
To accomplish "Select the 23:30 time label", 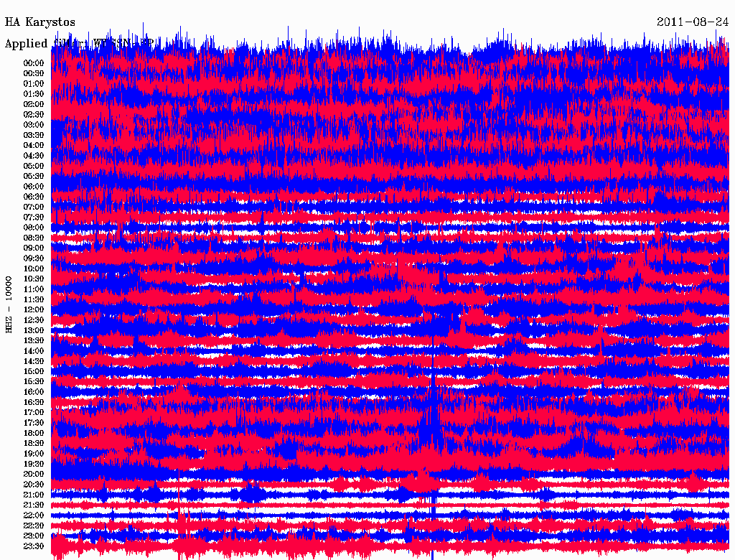I will [x=34, y=546].
